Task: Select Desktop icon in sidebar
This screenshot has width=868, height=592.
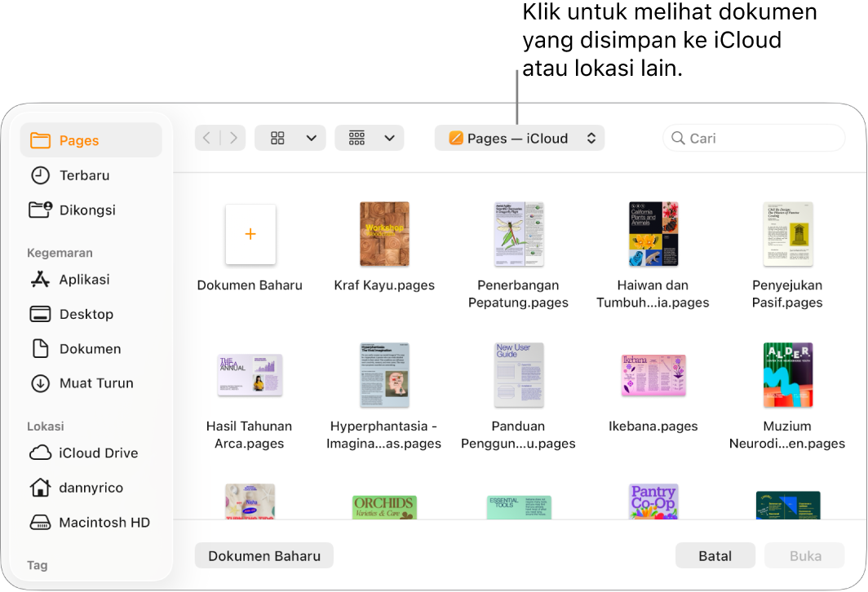Action: click(x=40, y=314)
